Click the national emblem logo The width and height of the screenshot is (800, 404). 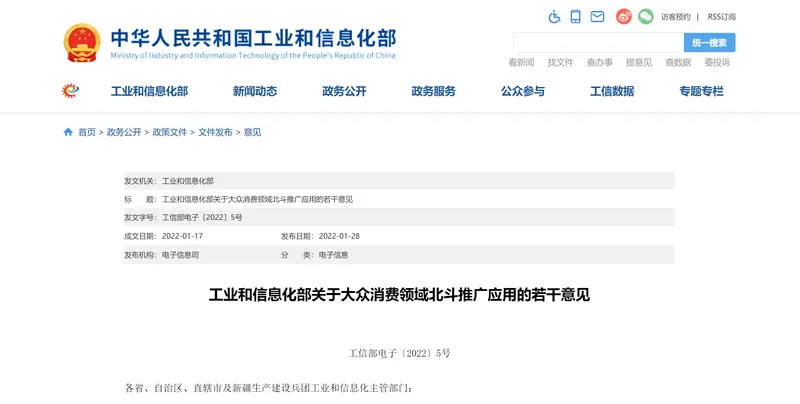coord(82,43)
